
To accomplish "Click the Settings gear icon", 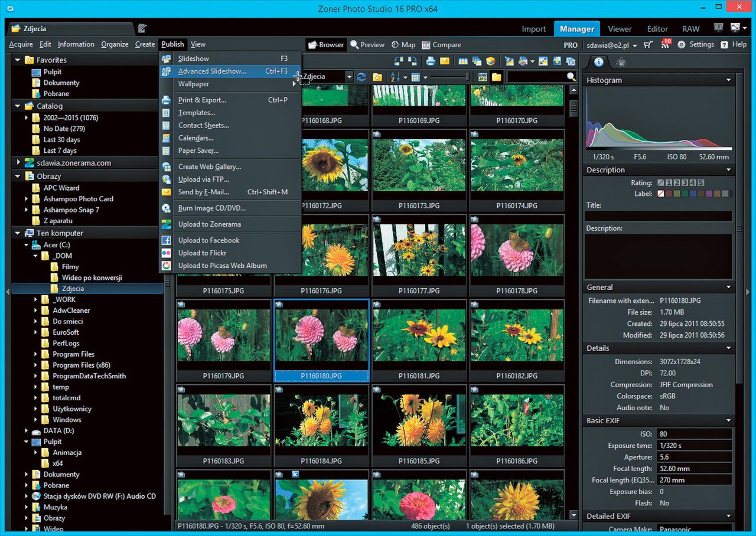I will (682, 45).
